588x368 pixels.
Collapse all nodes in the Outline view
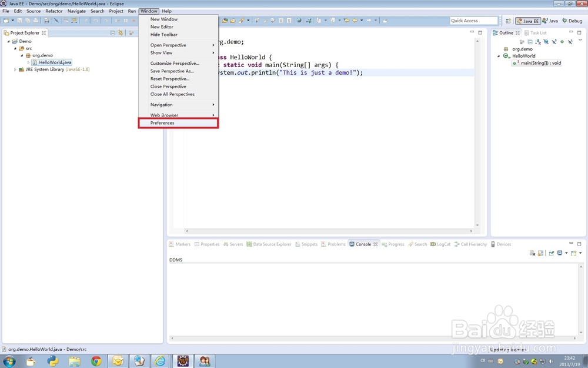coord(530,42)
